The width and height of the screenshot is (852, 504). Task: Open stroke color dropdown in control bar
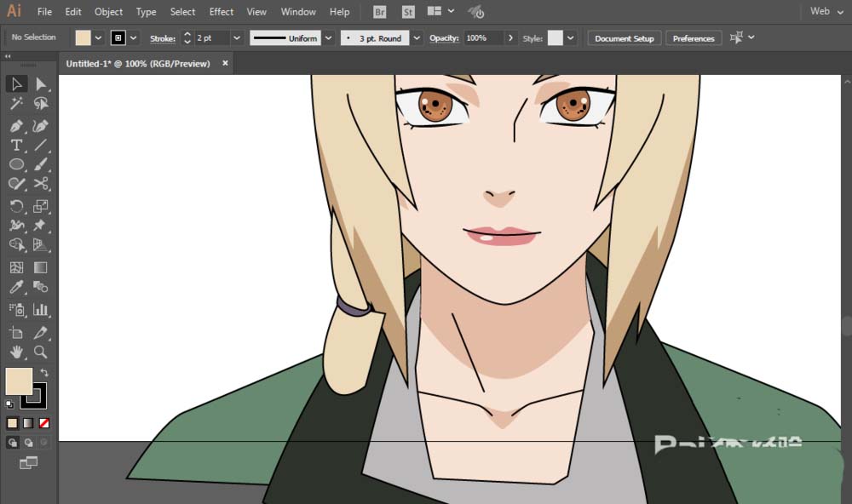pyautogui.click(x=133, y=38)
